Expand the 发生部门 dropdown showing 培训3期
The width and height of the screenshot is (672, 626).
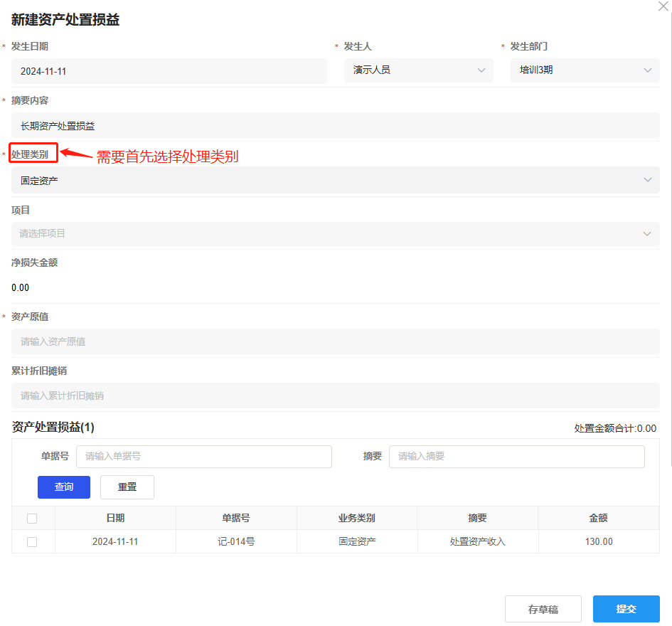point(585,70)
